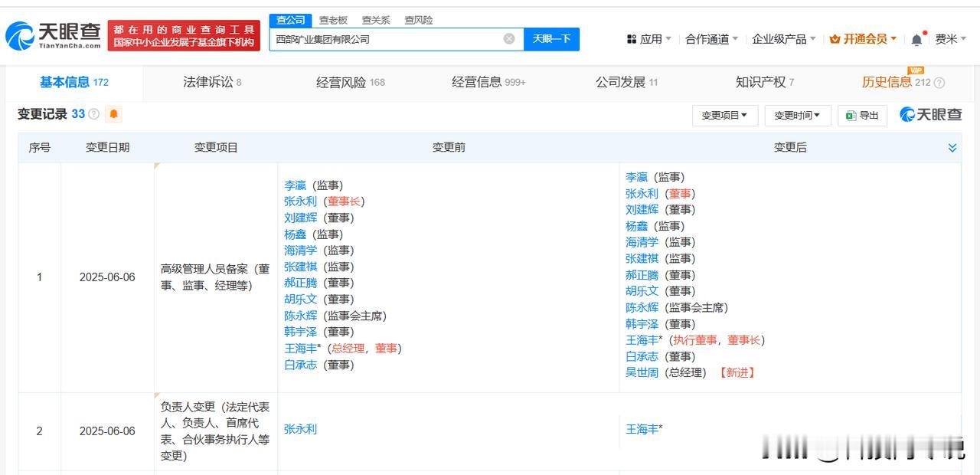Open the TianYanCha logo homepage
This screenshot has width=980, height=475.
[x=54, y=35]
